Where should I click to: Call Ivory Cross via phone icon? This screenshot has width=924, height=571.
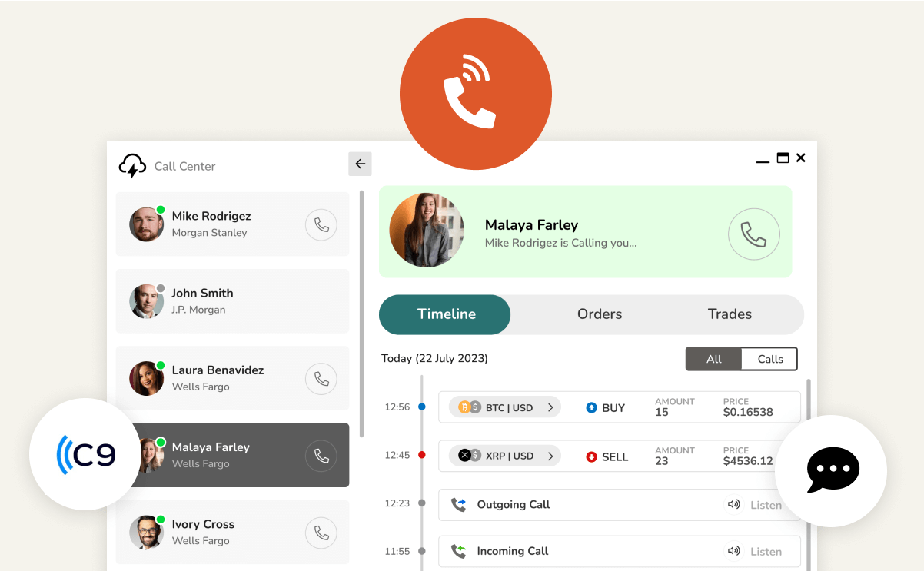tap(321, 533)
